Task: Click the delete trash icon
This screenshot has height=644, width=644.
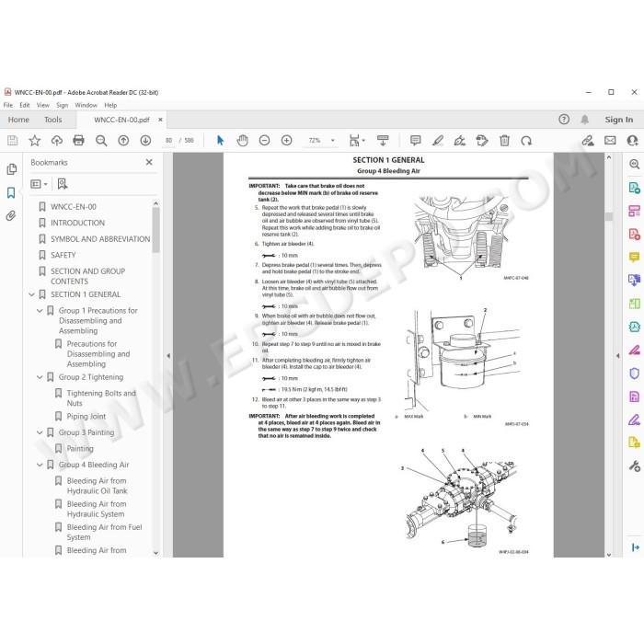Action: coord(504,141)
